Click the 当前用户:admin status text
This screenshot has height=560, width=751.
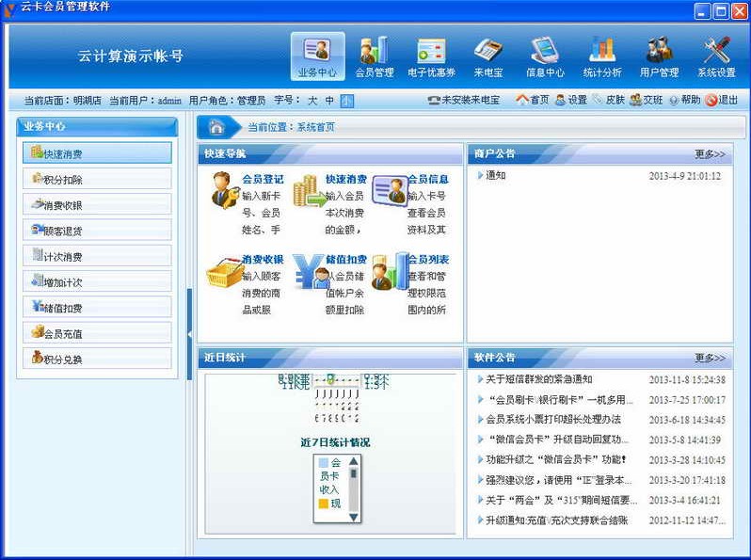pos(145,101)
